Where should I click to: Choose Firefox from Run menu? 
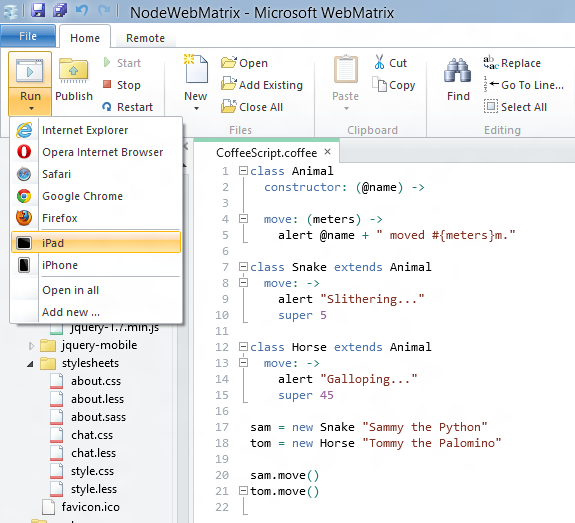[96, 218]
